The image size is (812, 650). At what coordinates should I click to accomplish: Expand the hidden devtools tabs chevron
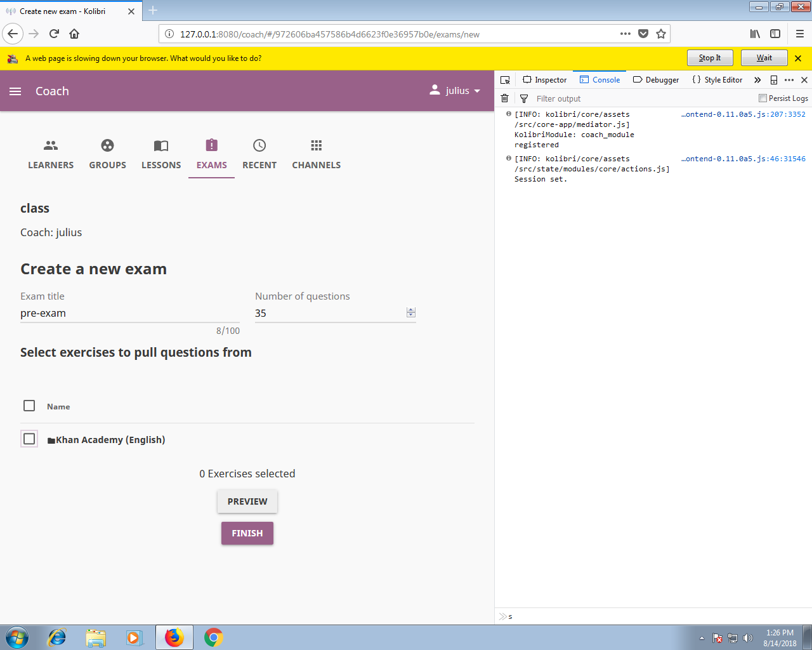point(757,79)
